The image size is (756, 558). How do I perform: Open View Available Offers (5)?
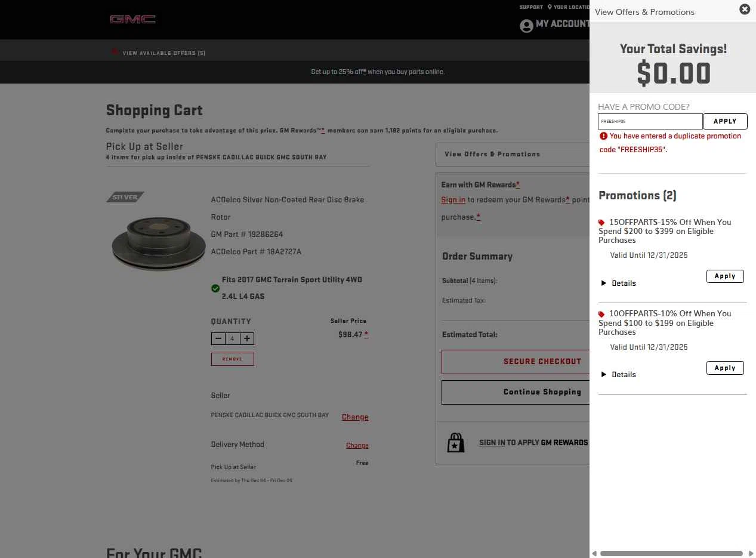tap(164, 53)
